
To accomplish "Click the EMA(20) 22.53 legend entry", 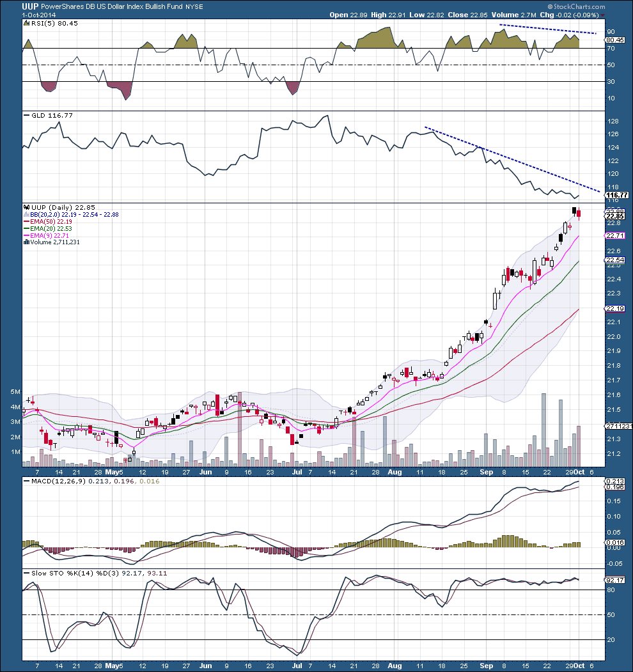I will [48, 228].
